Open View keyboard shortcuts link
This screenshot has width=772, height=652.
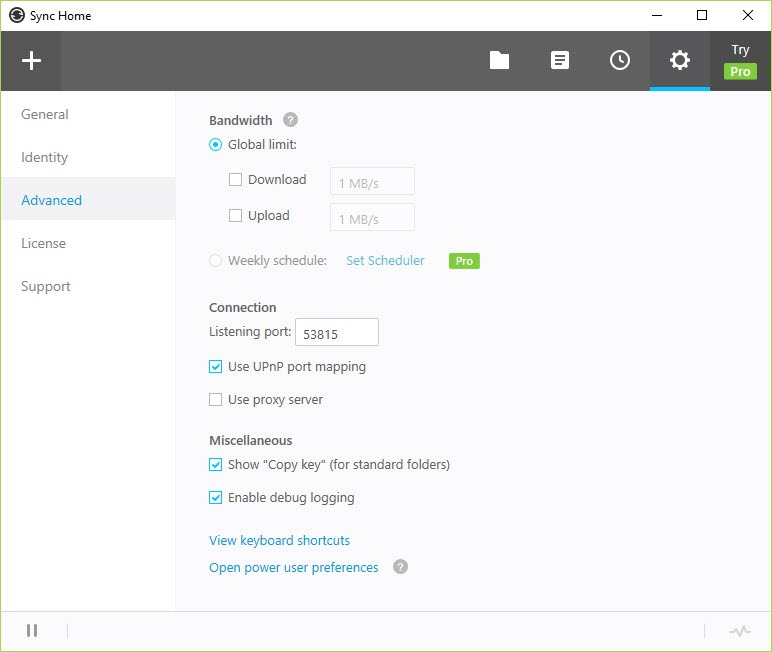point(279,540)
